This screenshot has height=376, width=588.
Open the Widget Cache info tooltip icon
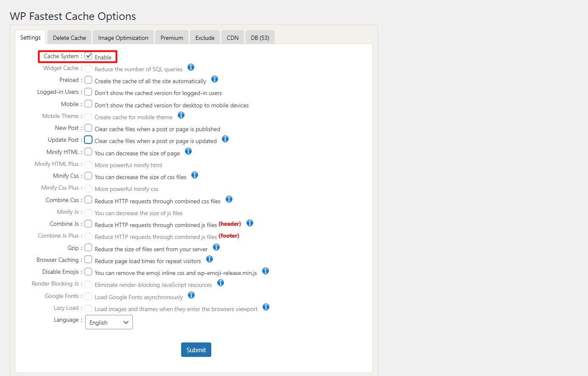191,67
